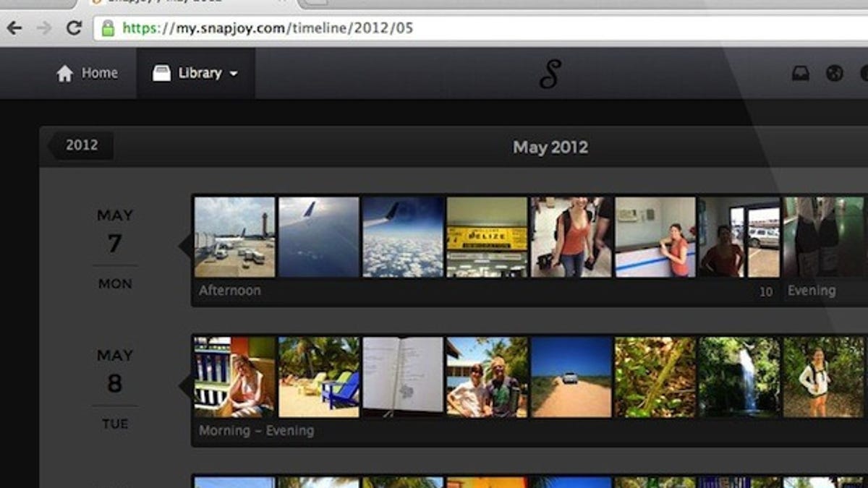Image resolution: width=868 pixels, height=488 pixels.
Task: Click the photo count 10 badge
Action: 765,292
